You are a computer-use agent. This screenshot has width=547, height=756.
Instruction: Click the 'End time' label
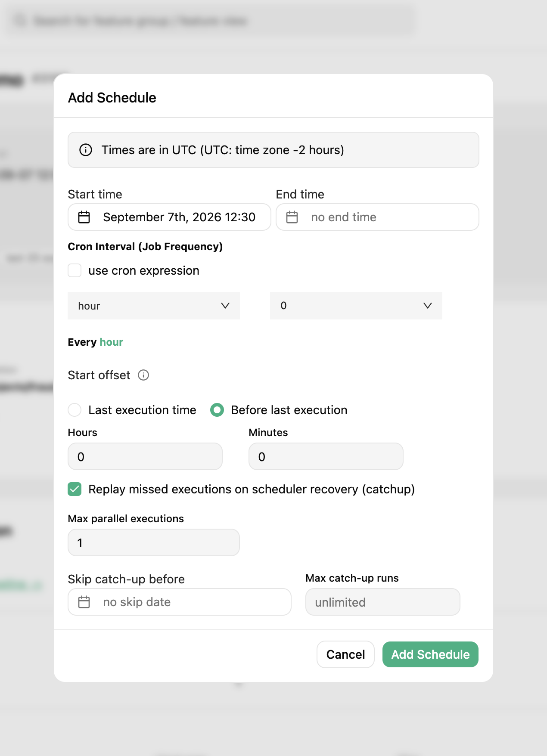(x=300, y=194)
